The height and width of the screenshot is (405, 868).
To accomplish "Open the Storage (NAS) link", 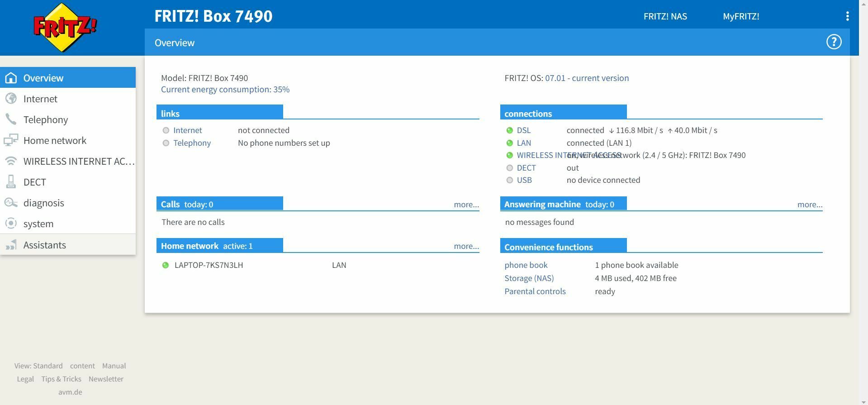I will point(529,278).
